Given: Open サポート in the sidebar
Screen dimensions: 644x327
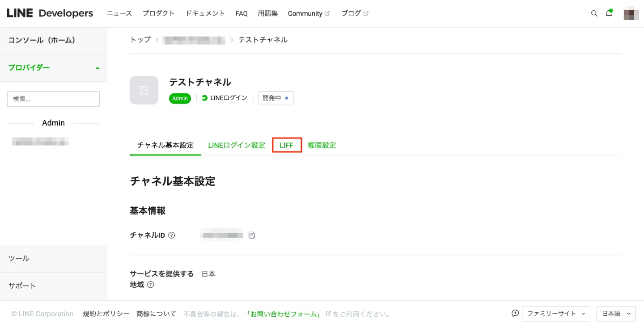Looking at the screenshot, I should pyautogui.click(x=54, y=286).
